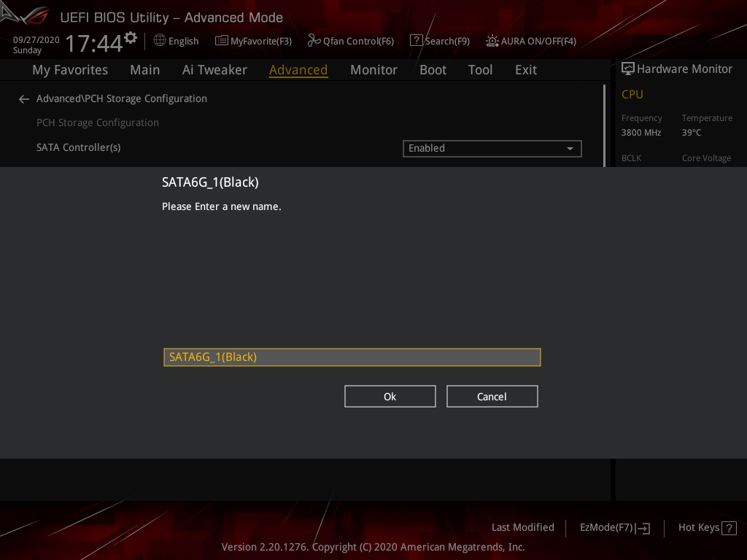Click the 3800 MHz frequency value
This screenshot has width=747, height=560.
tap(641, 133)
